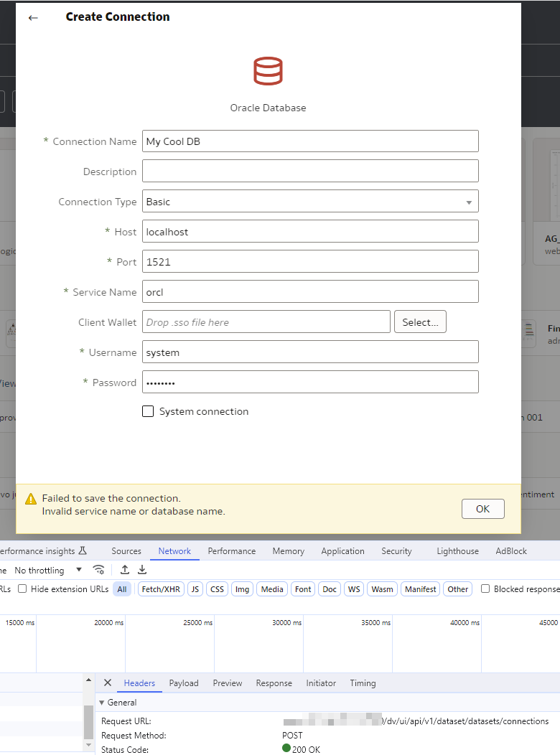Click the Select... wallet button

point(421,322)
